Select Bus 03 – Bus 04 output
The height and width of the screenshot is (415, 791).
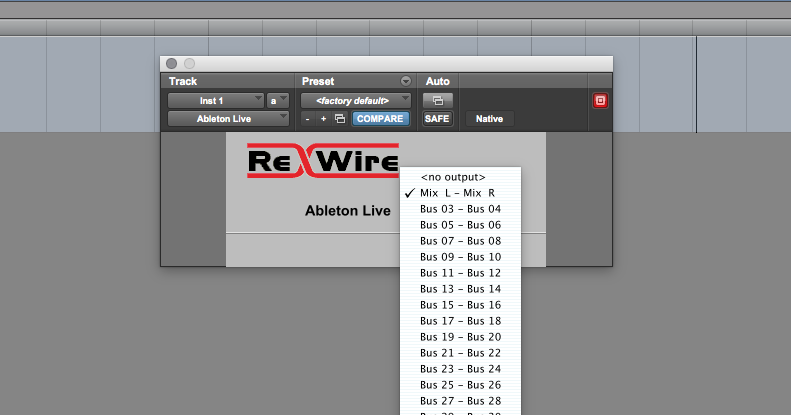[x=460, y=209]
